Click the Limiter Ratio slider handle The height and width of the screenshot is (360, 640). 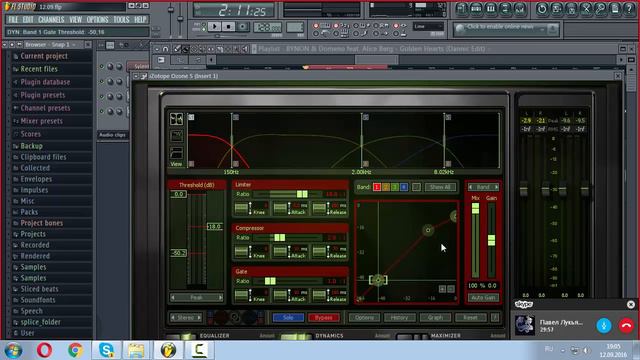coord(302,194)
